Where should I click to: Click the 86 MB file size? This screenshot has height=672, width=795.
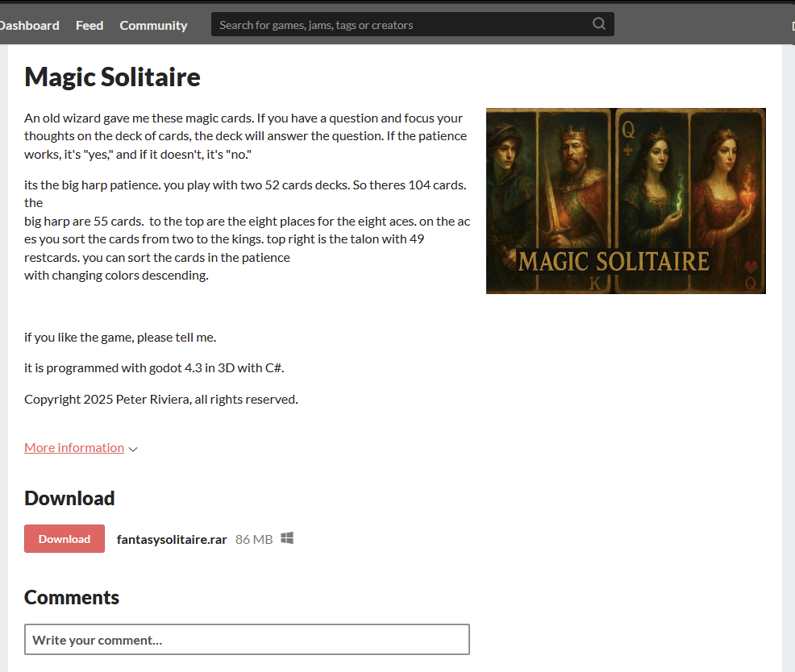(254, 540)
